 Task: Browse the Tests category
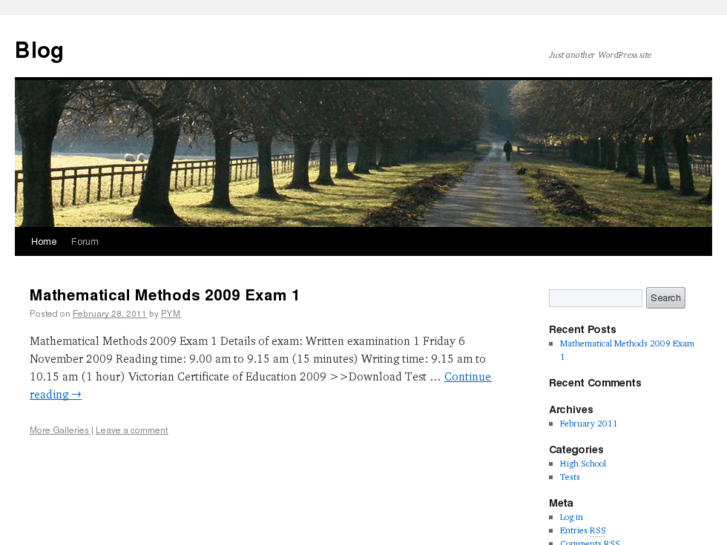569,477
